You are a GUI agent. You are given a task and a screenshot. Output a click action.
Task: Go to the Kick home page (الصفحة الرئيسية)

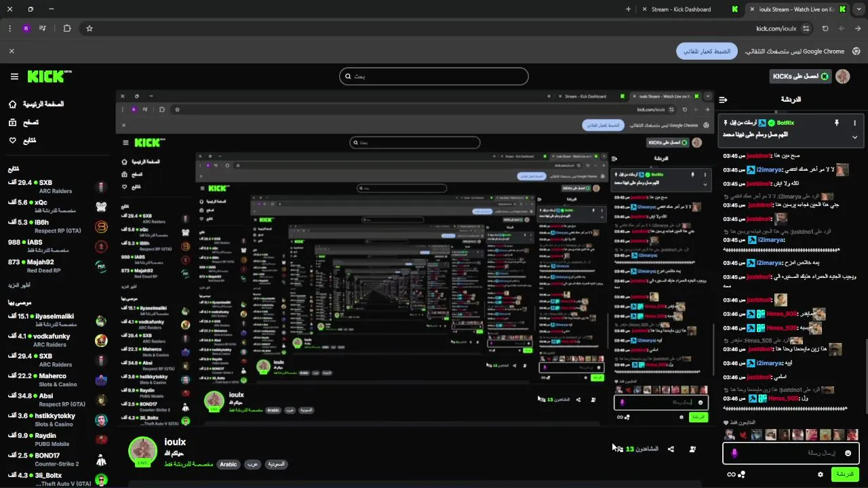click(x=36, y=104)
